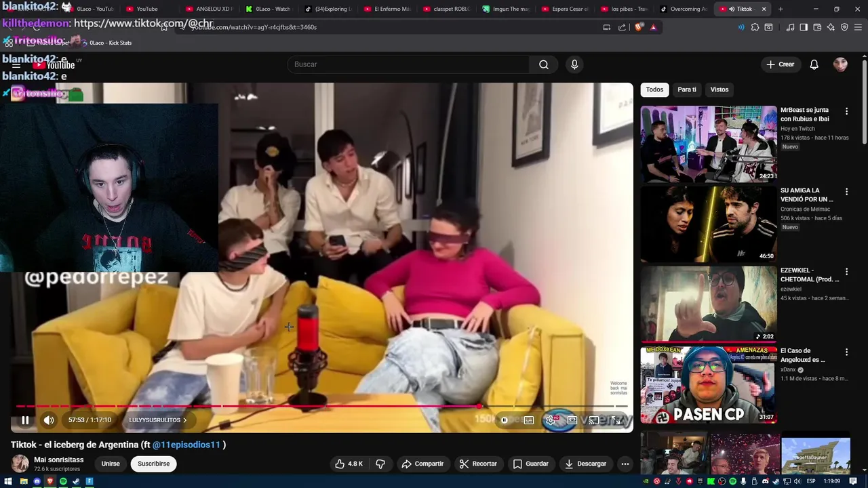Open Steam from the taskbar

(x=76, y=481)
